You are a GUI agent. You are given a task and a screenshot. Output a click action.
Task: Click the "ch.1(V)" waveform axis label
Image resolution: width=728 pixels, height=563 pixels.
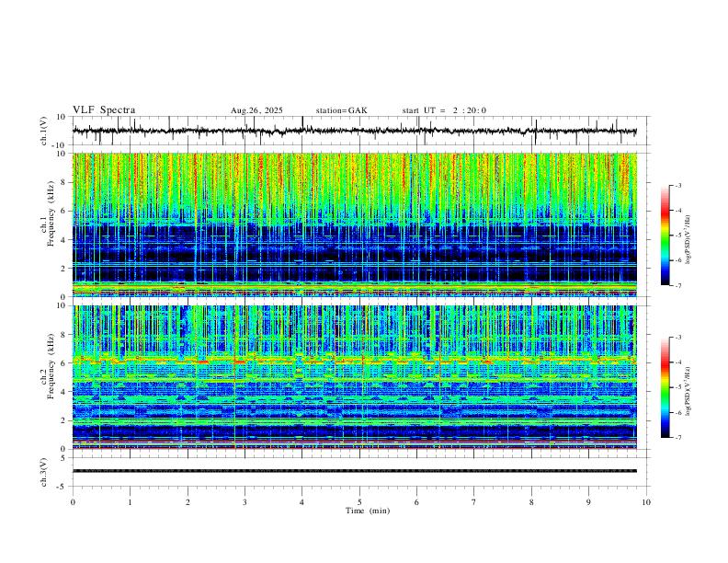pos(43,131)
